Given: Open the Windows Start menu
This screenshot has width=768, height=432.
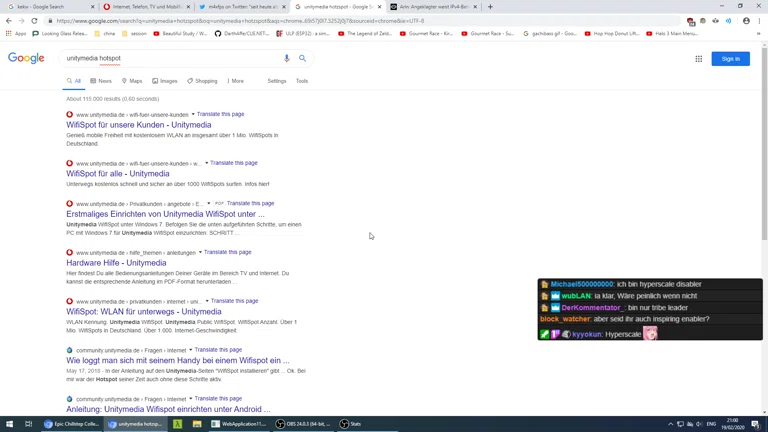Looking at the screenshot, I should click(x=9, y=424).
